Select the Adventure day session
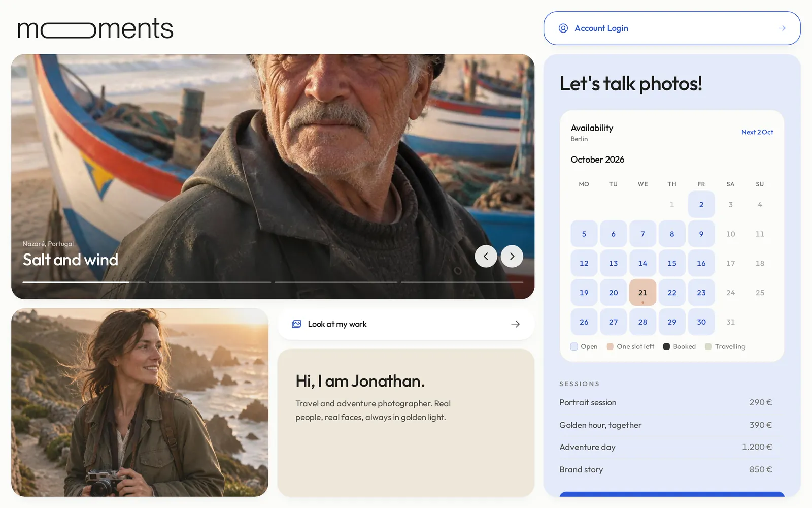This screenshot has height=508, width=812. click(x=666, y=447)
